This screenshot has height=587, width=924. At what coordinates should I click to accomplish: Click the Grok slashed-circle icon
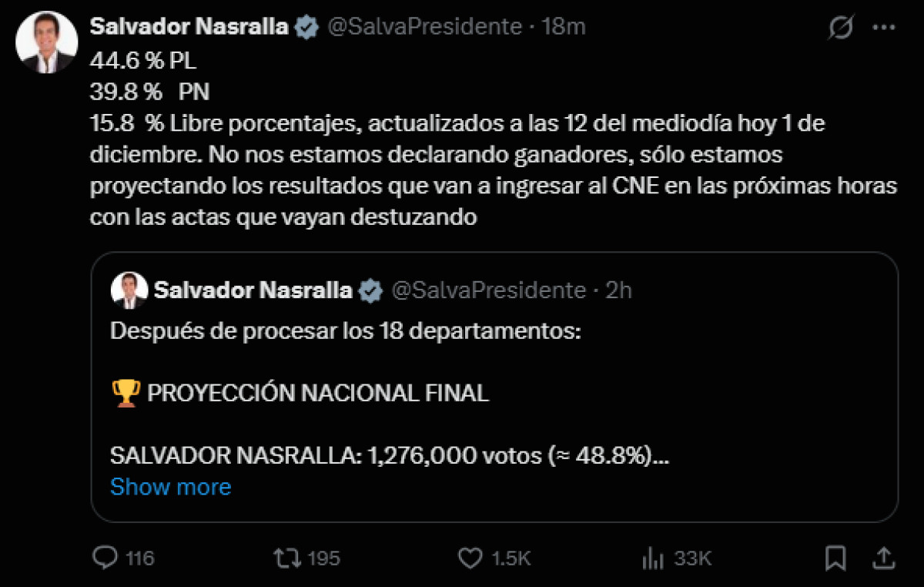point(841,28)
